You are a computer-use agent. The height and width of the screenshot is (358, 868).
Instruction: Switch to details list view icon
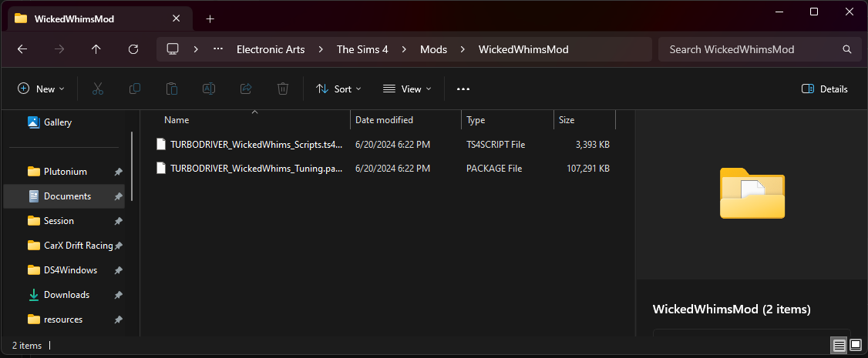click(x=839, y=346)
